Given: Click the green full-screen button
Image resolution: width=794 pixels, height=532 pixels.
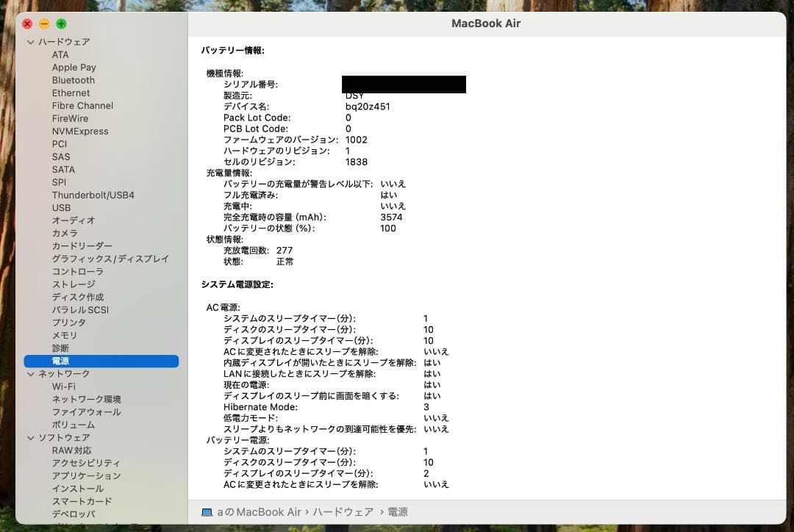Looking at the screenshot, I should [61, 24].
